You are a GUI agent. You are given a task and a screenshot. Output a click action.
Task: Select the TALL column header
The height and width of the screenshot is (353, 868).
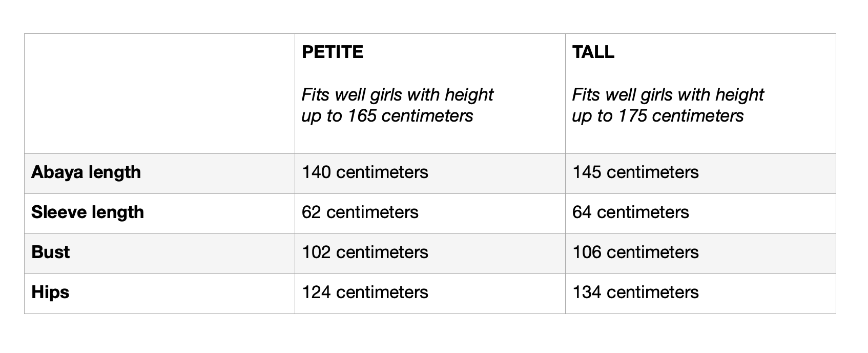click(x=593, y=52)
